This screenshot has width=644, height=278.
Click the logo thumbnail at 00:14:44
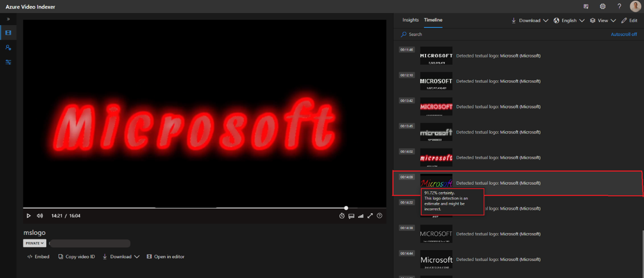coord(436,260)
